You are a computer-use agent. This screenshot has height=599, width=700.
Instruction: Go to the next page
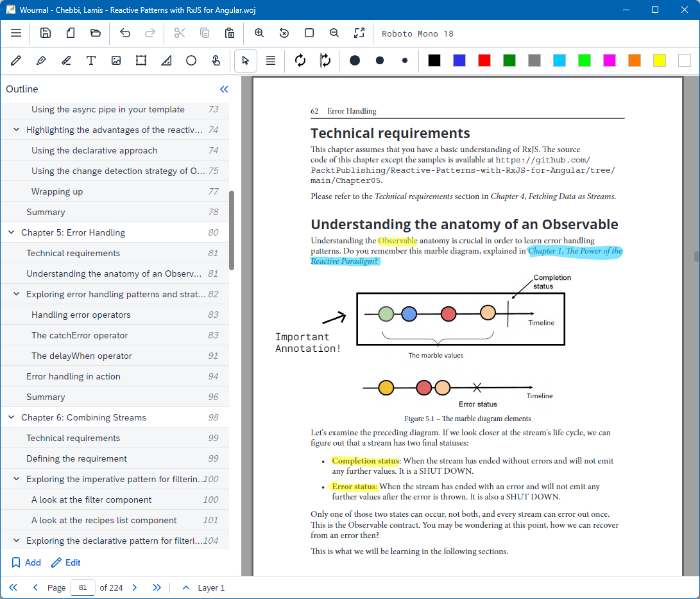coord(134,587)
